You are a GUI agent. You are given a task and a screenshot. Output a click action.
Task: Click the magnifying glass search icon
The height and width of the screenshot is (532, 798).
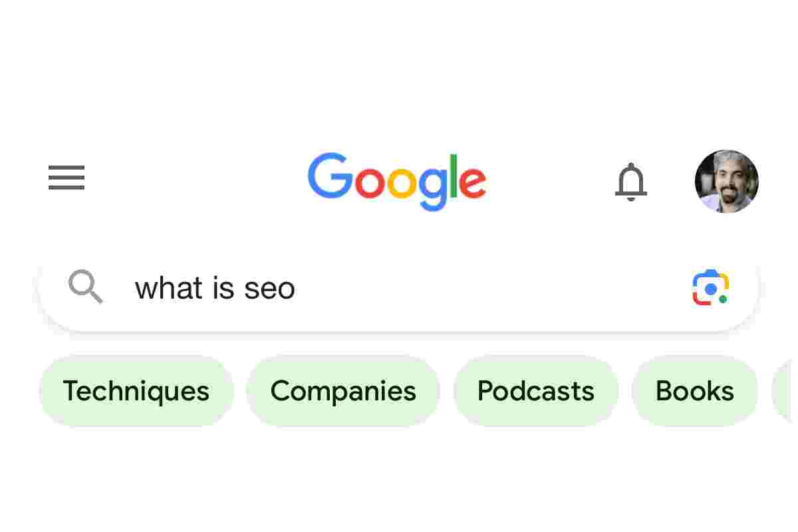point(85,287)
